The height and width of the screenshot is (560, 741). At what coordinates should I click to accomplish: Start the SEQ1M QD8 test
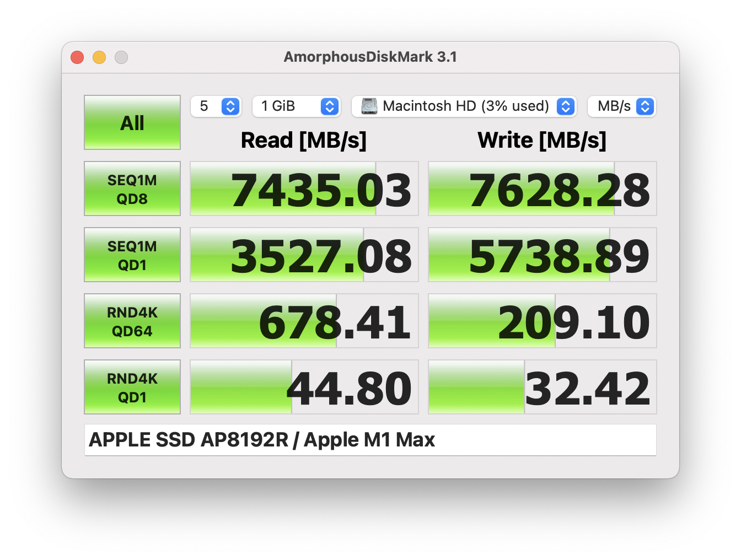(132, 189)
